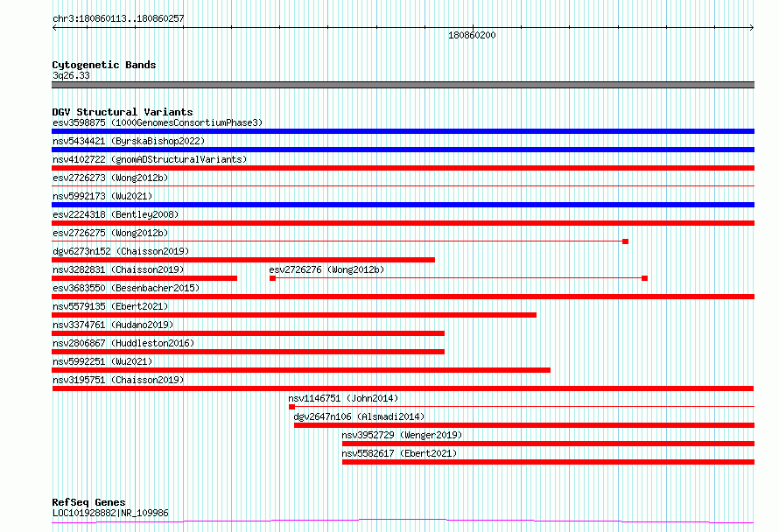Open nsv5582617 (Ebert2021) variant

point(399,453)
